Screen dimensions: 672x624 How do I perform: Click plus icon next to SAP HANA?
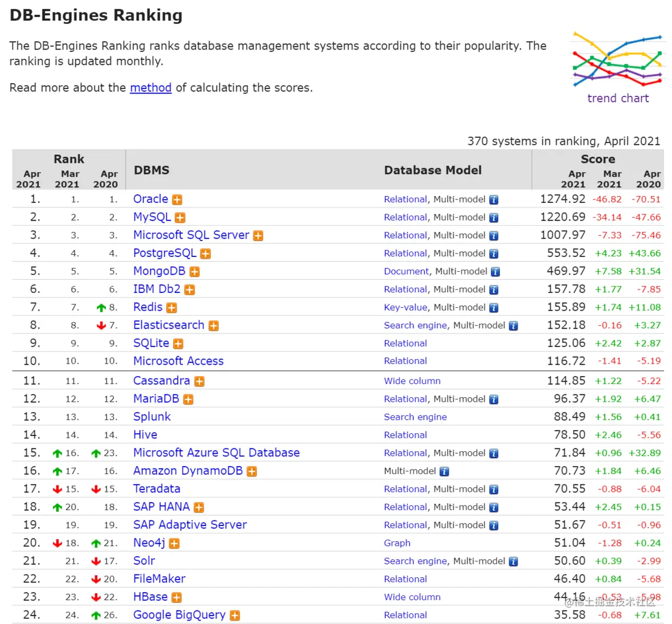[198, 507]
